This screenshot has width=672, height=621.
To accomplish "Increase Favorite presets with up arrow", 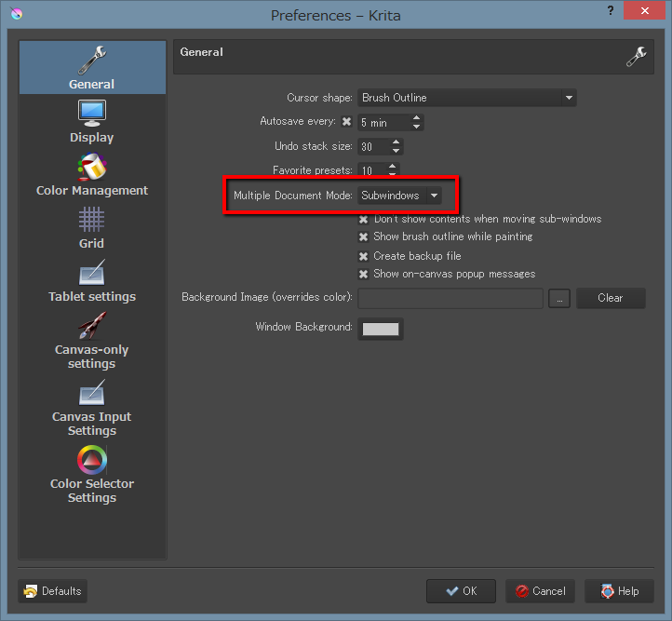I will click(x=392, y=166).
